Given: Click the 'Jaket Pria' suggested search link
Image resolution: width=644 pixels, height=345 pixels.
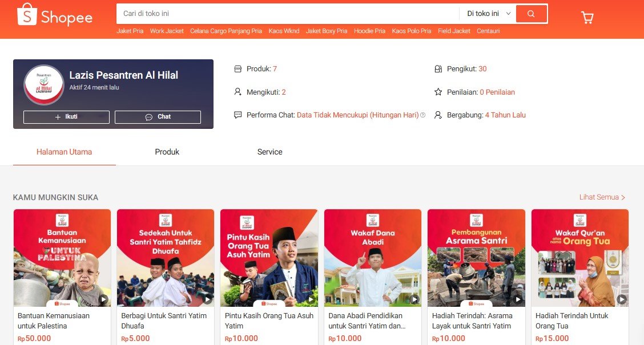Looking at the screenshot, I should tap(130, 31).
